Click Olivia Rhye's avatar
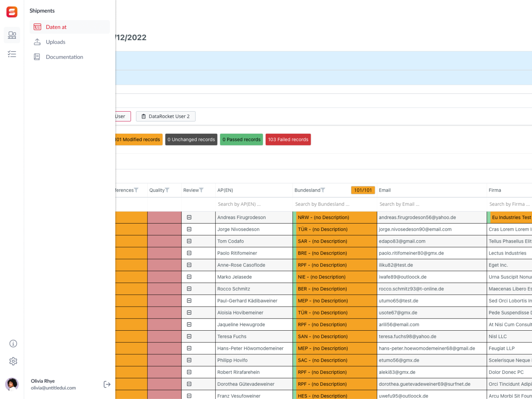This screenshot has width=532, height=399. coord(12,384)
